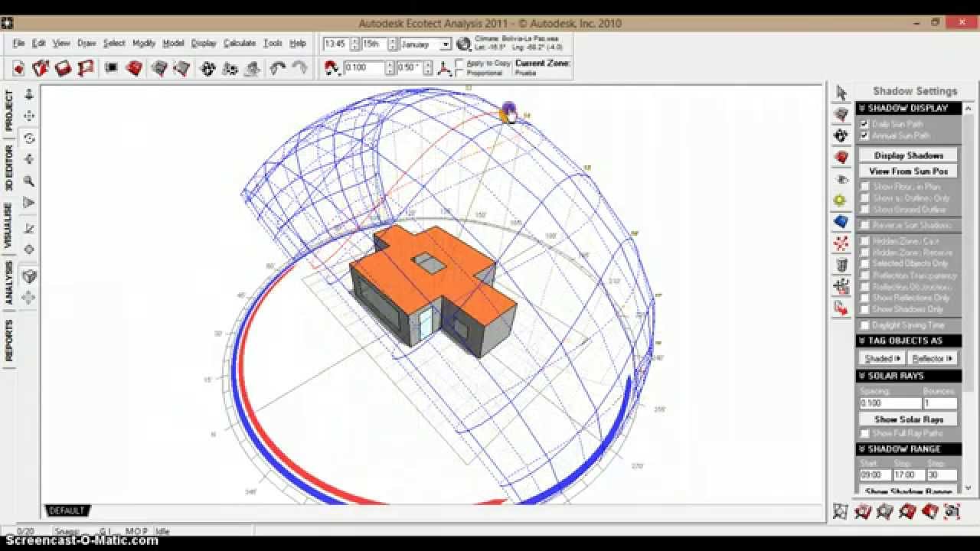Screen dimensions: 980x551
Task: Enable Daylight Saving Time checkbox
Action: coord(864,325)
